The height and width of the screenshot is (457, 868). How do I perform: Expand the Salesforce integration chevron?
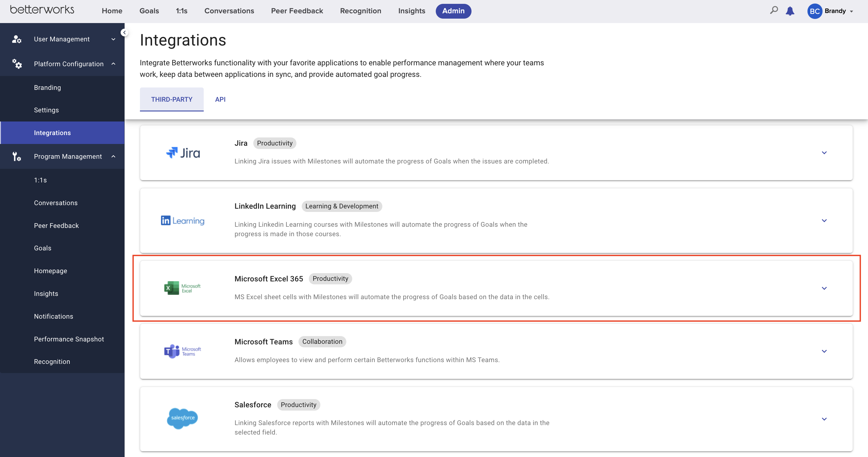[824, 419]
